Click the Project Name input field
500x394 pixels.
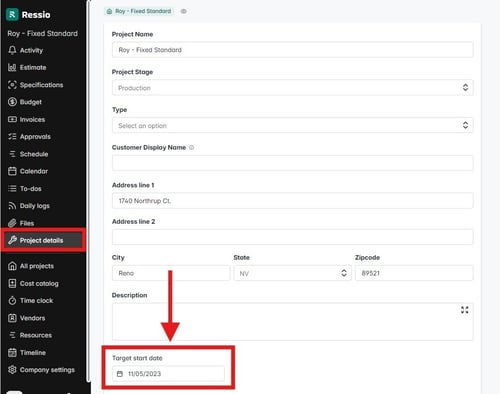(x=292, y=50)
